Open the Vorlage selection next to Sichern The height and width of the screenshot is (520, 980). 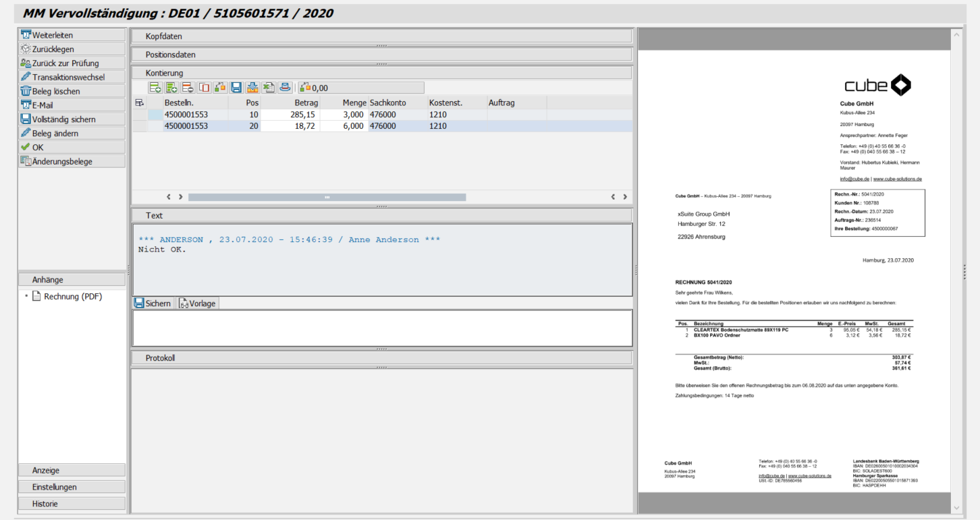(197, 303)
